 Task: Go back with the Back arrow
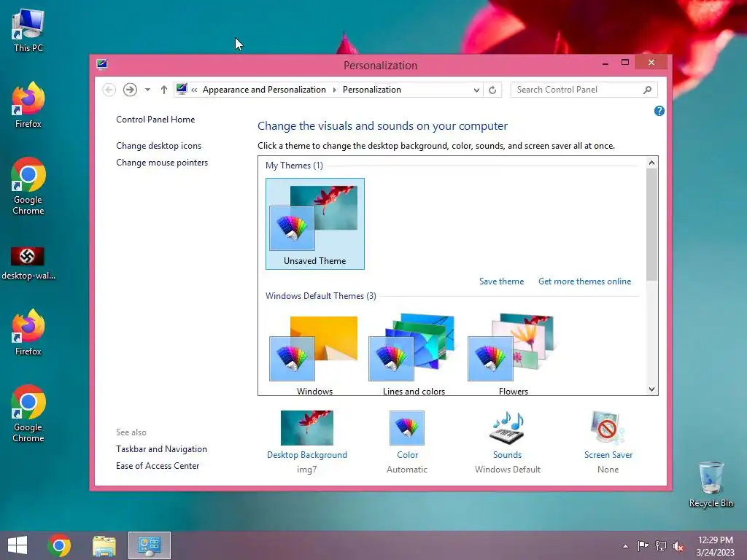(x=109, y=90)
